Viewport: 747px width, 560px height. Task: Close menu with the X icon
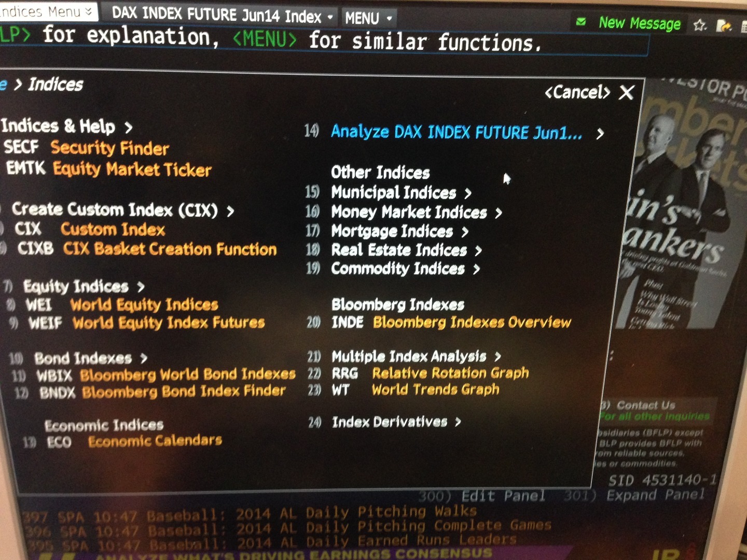(627, 93)
